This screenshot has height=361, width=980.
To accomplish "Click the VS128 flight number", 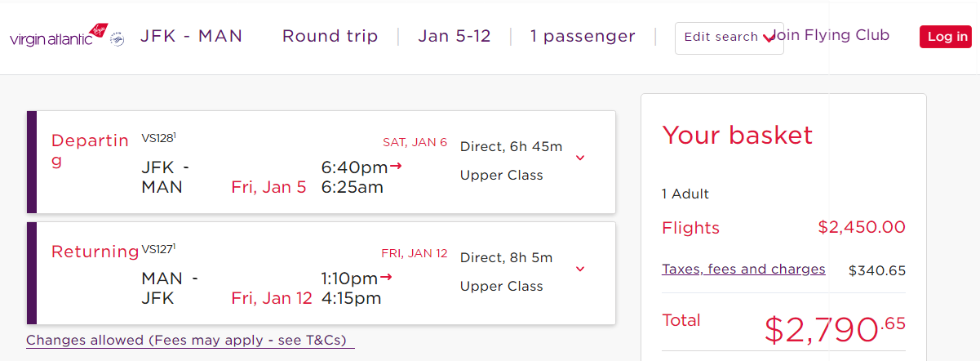I will click(x=158, y=137).
